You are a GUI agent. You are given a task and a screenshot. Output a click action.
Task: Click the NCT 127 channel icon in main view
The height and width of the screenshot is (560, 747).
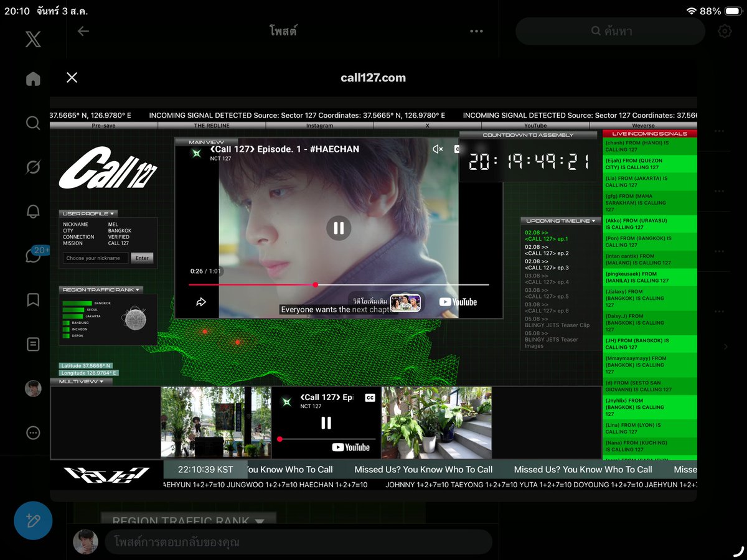pyautogui.click(x=197, y=153)
